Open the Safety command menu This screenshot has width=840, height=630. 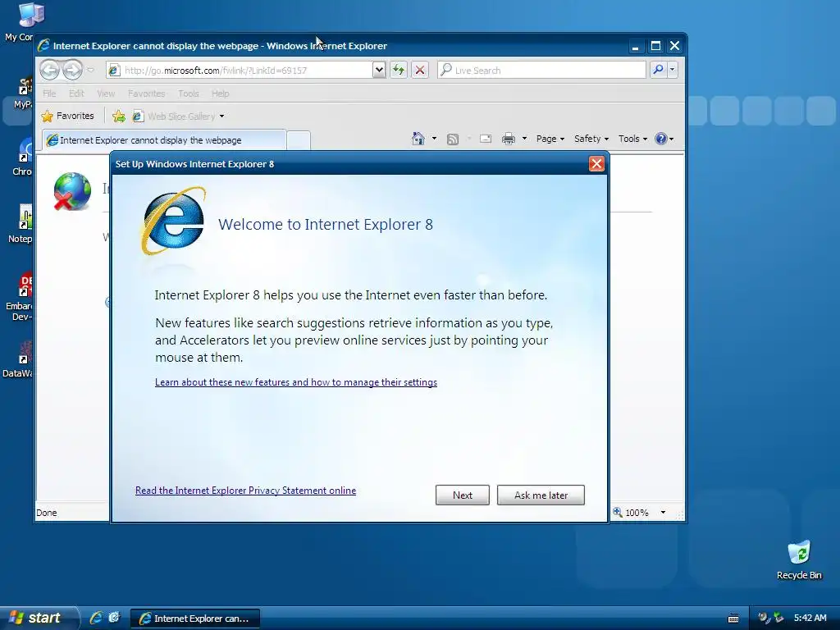pos(591,139)
